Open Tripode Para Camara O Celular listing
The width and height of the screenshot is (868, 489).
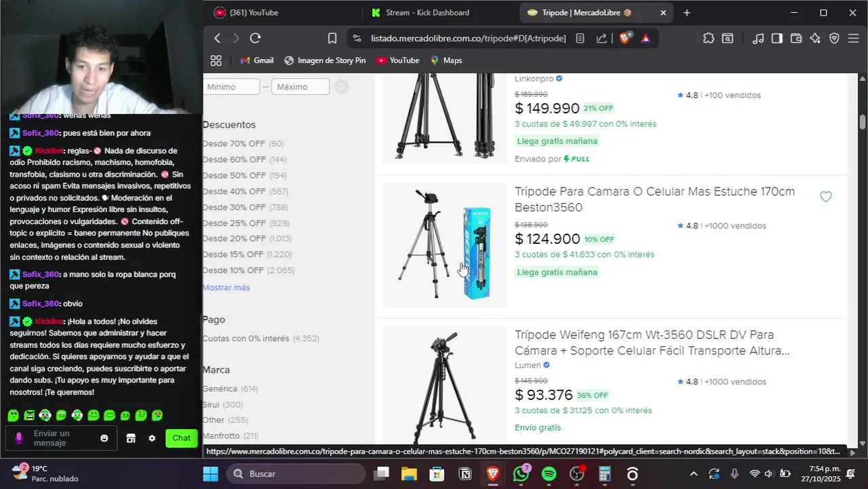click(x=655, y=200)
